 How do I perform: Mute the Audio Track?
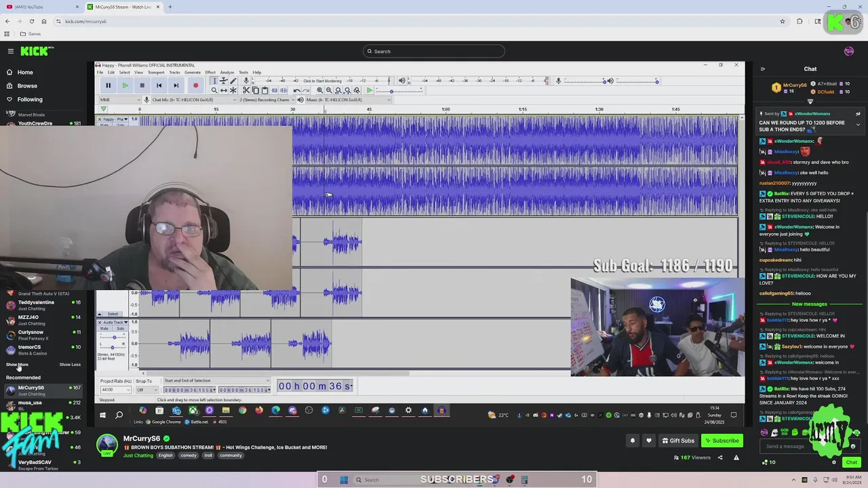point(104,329)
